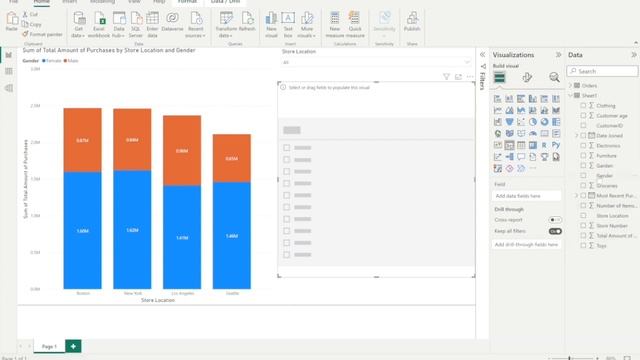This screenshot has width=640, height=360.
Task: Add a new report page
Action: [73, 346]
